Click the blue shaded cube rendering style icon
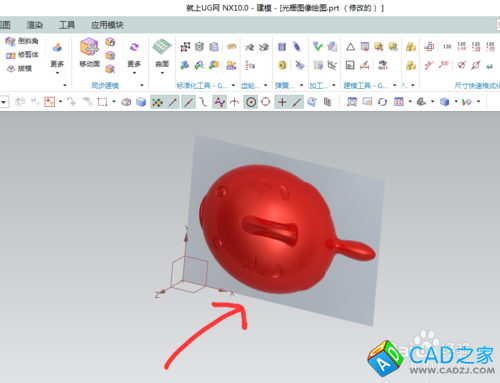 coord(444,102)
